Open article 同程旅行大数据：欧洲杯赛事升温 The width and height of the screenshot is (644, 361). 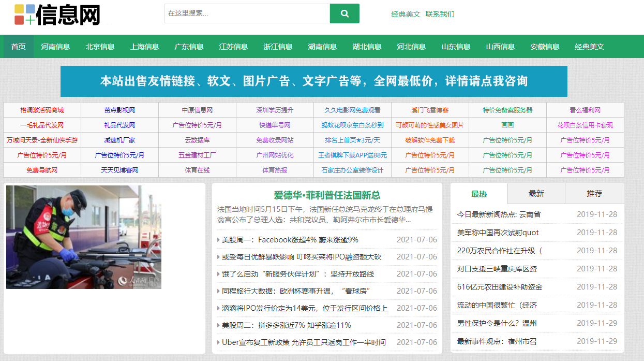[x=296, y=291]
